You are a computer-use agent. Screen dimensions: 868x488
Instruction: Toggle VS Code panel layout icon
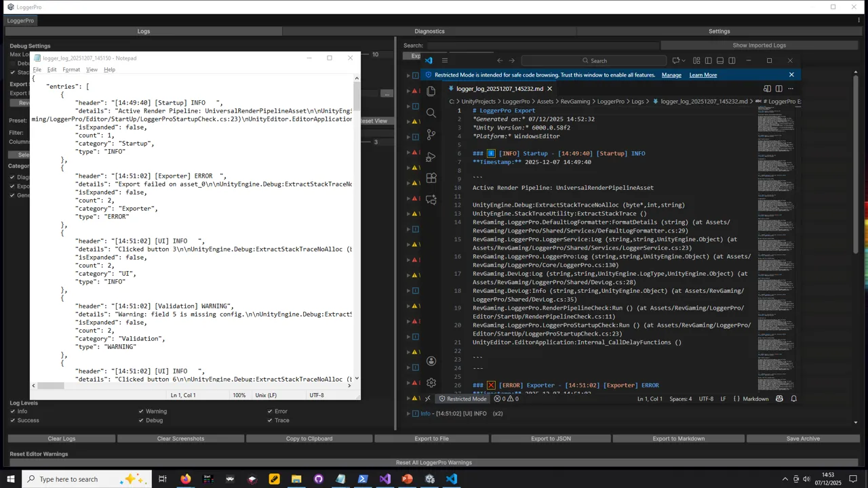[x=720, y=60]
